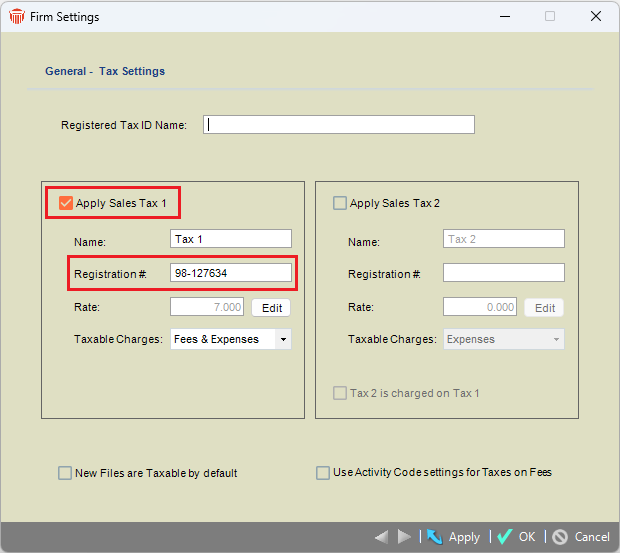Open Taxable Charges dropdown showing Fees & Expenses

[x=231, y=339]
